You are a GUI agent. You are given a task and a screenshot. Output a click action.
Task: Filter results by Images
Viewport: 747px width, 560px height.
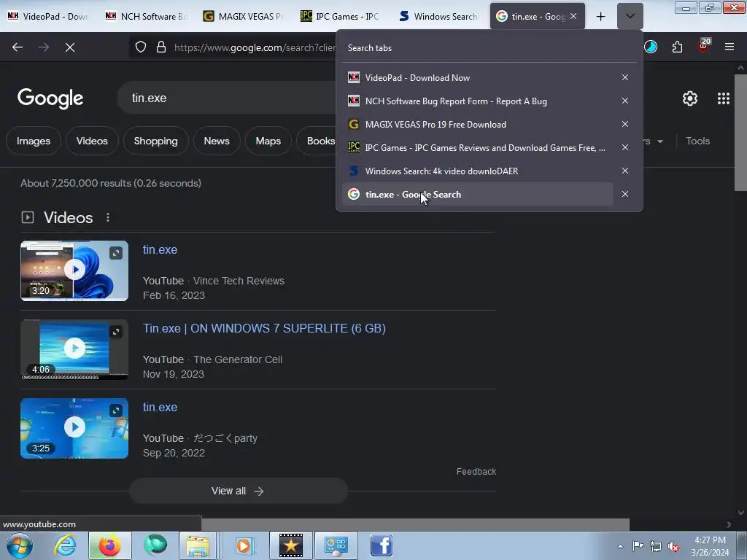tap(34, 141)
